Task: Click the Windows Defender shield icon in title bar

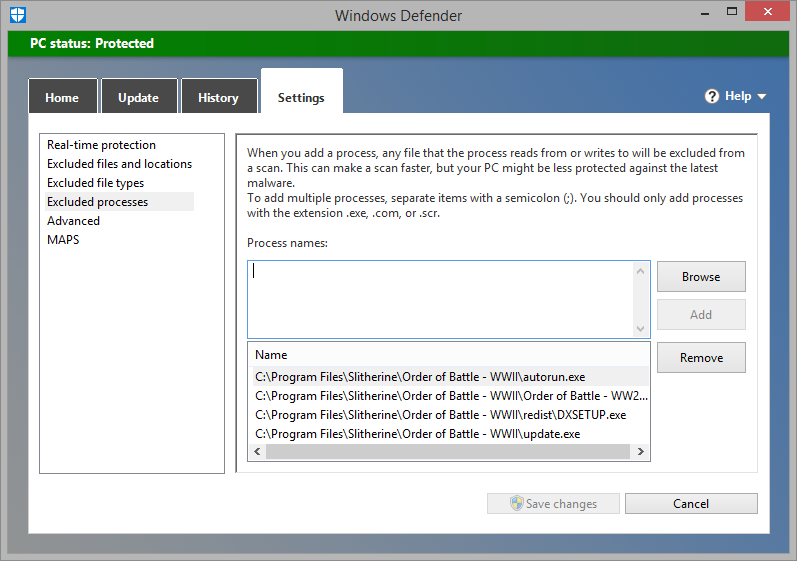Action: pyautogui.click(x=17, y=15)
